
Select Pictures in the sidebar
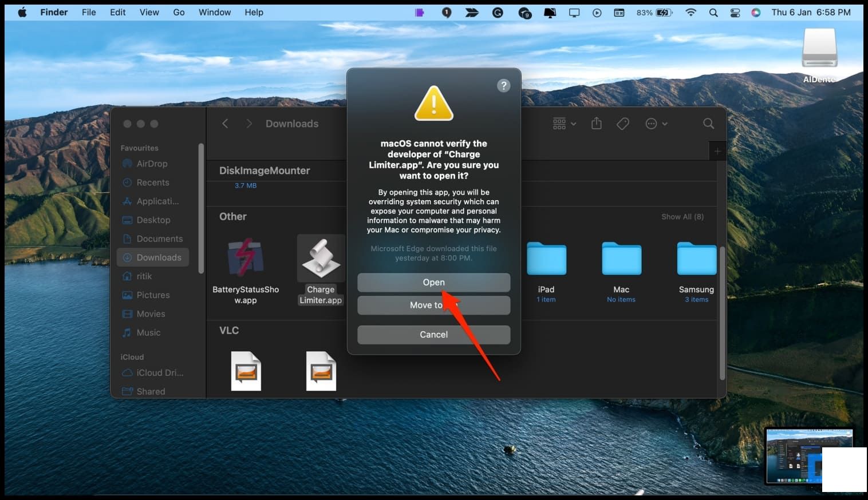152,295
